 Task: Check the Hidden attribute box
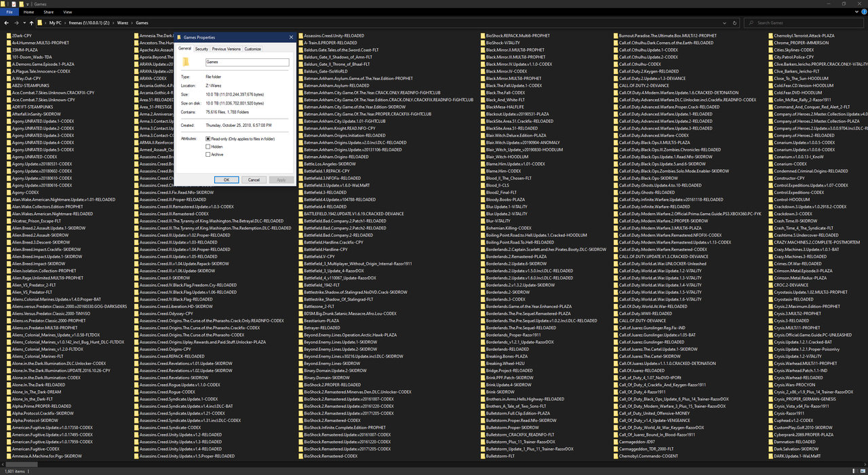[x=208, y=147]
